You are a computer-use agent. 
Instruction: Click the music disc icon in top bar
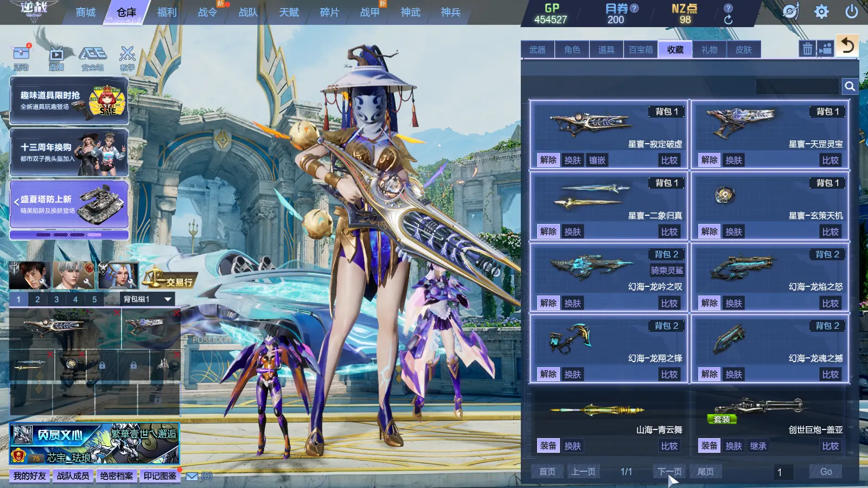pos(790,11)
